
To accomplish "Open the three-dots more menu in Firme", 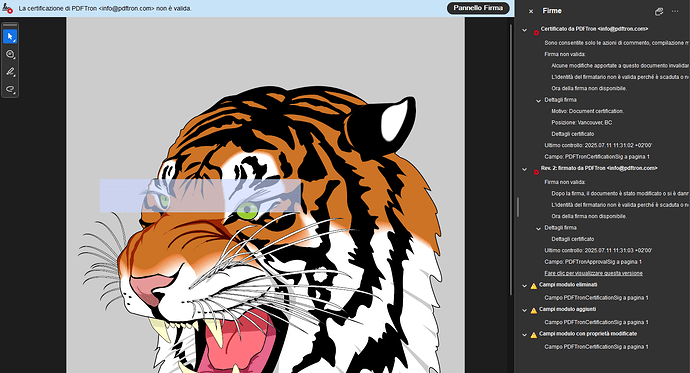I will [x=675, y=11].
